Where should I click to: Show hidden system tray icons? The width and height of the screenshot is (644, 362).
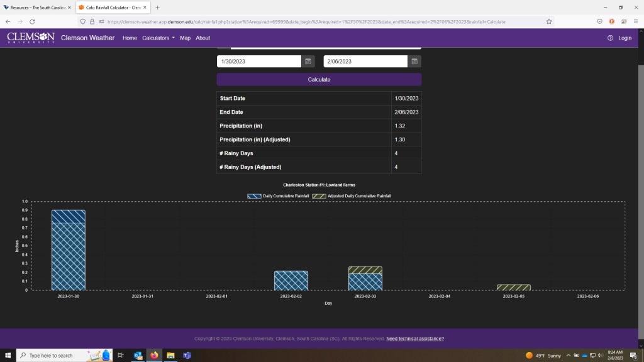pos(569,356)
